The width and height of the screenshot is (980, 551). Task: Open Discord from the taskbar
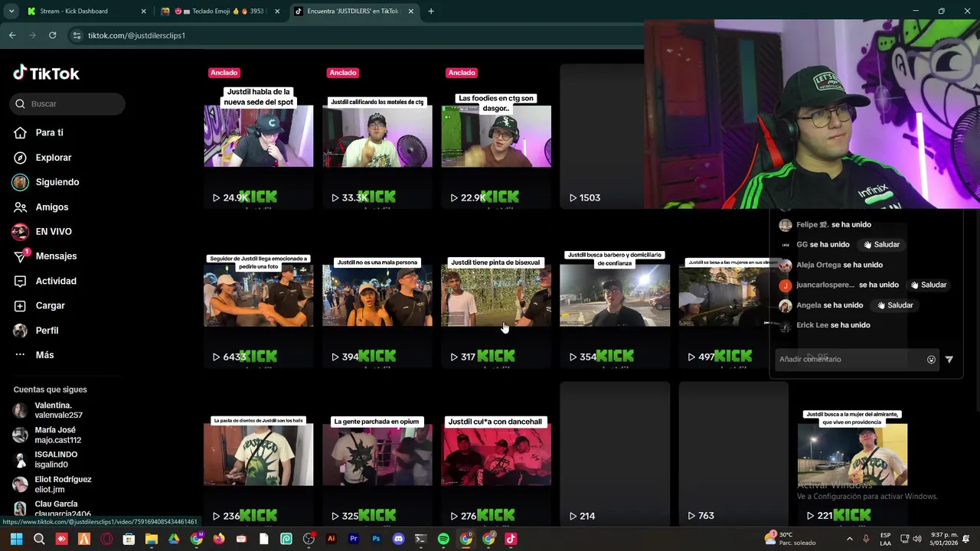click(398, 539)
